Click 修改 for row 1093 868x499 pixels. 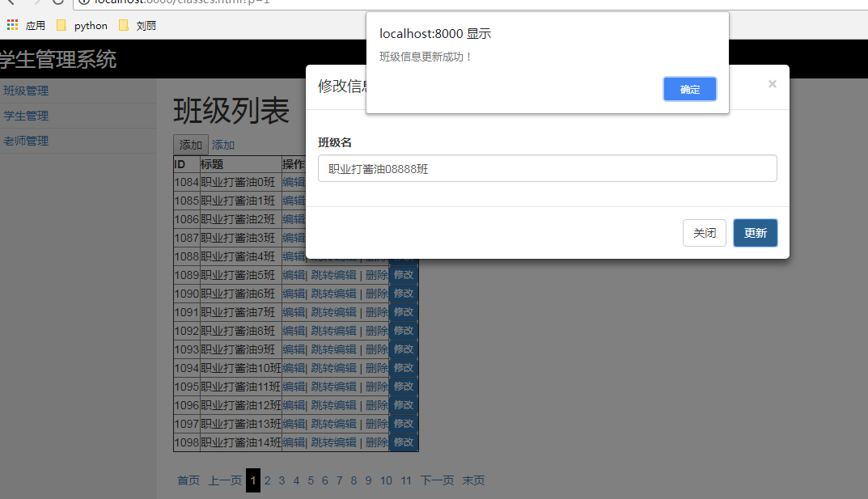[x=404, y=349]
